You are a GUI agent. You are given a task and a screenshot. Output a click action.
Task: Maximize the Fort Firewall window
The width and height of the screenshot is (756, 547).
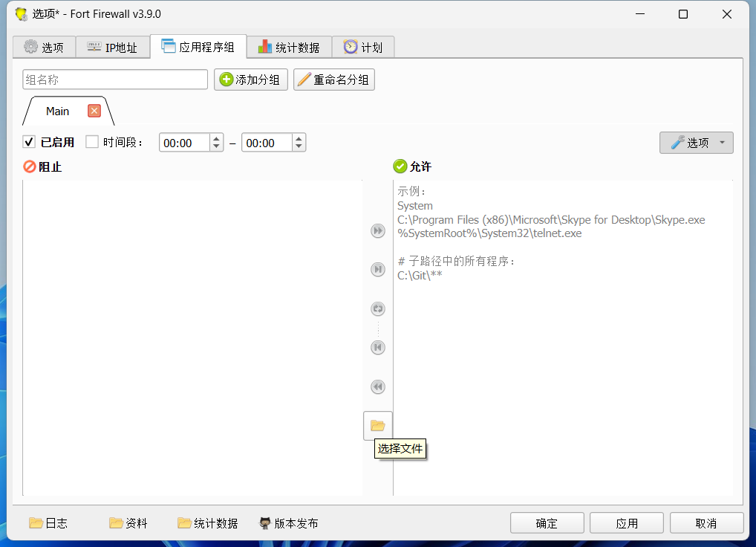683,14
